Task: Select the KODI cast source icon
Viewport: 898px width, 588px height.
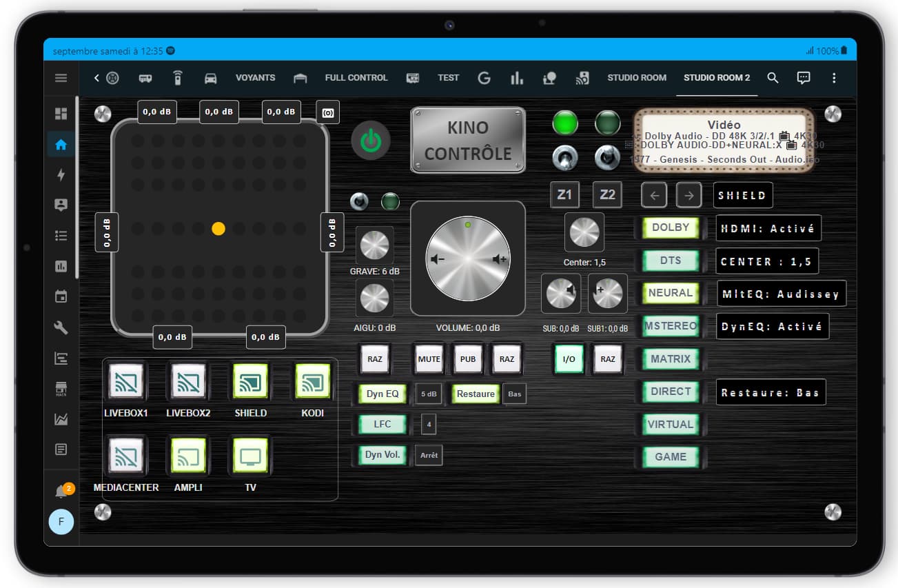Action: 313,381
